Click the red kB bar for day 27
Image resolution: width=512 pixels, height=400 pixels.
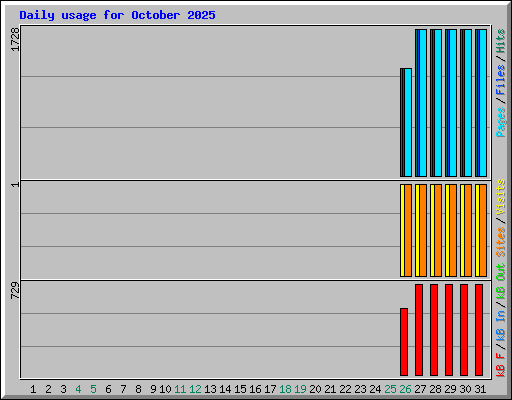(419, 330)
